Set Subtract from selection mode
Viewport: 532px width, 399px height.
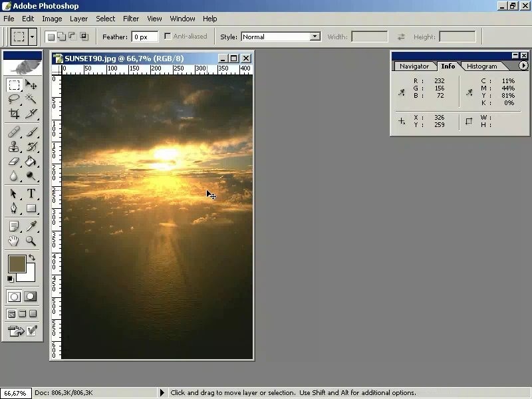72,37
